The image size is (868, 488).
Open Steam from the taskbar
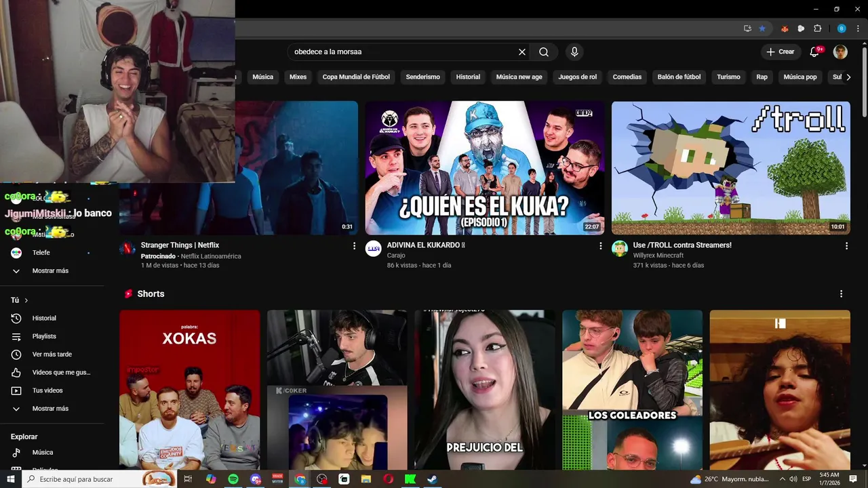point(432,479)
